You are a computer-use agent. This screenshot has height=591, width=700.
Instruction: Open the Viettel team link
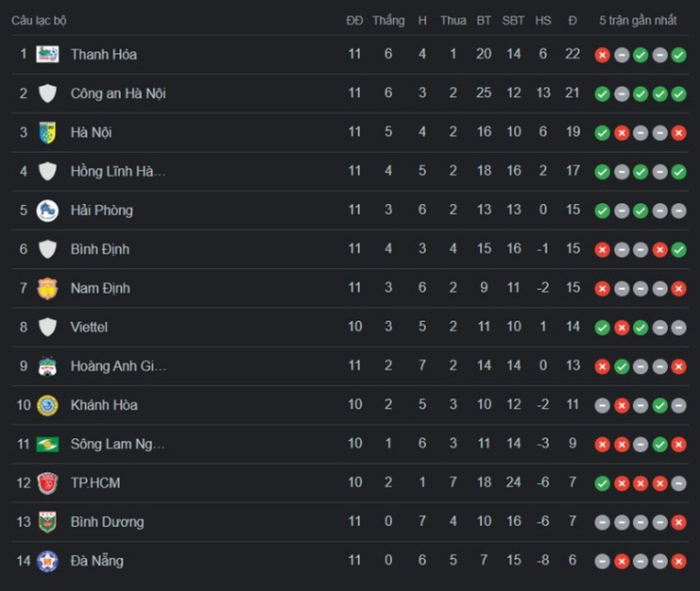pyautogui.click(x=89, y=327)
